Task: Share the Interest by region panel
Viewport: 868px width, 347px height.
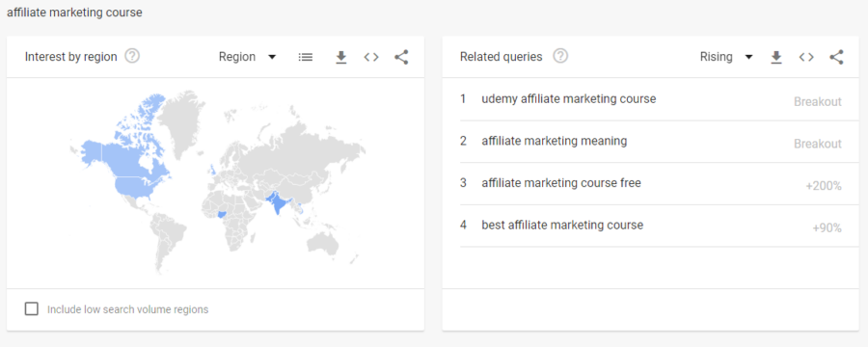Action: [401, 57]
